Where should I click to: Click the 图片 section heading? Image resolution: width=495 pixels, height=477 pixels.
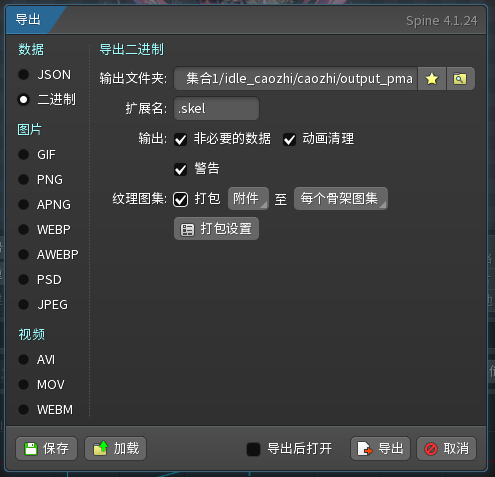point(30,129)
